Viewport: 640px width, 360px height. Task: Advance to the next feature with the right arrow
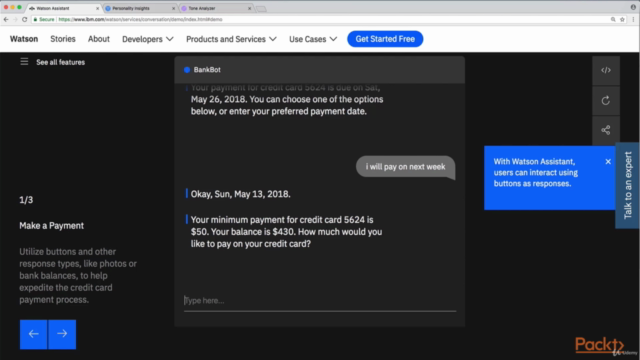click(x=62, y=334)
